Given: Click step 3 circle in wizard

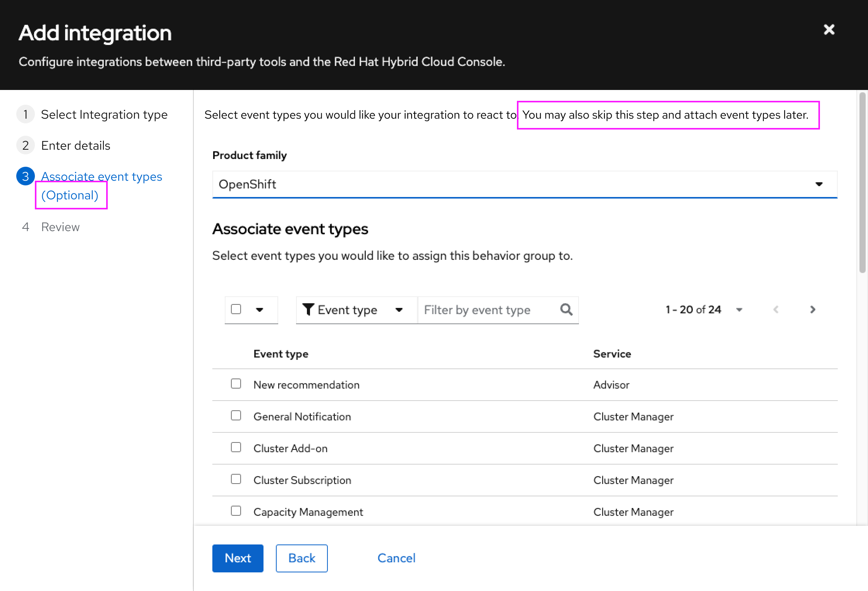Looking at the screenshot, I should click(26, 176).
